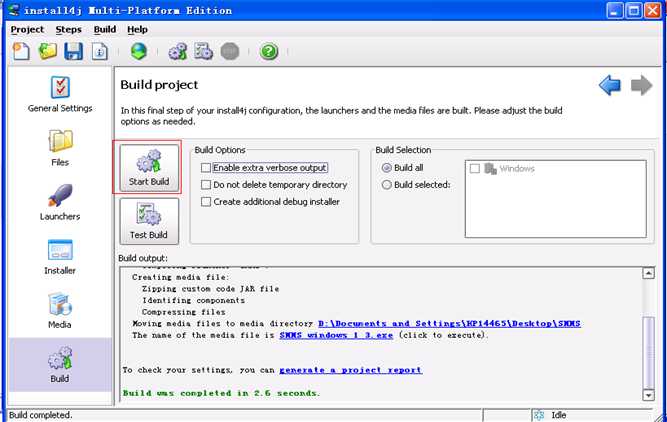Click build output scrollbar up arrow
This screenshot has width=667, height=422.
[648, 273]
